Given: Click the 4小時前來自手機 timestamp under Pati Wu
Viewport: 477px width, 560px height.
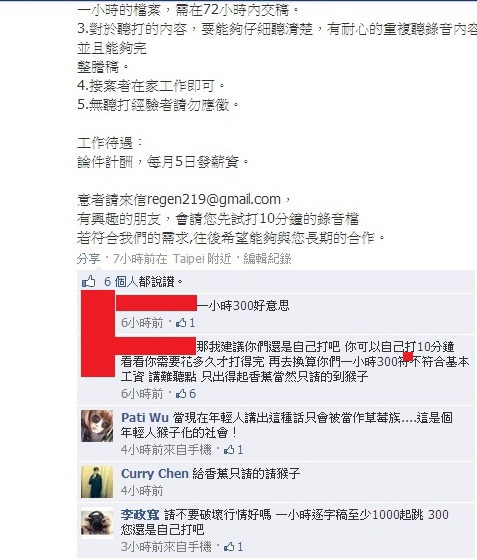Looking at the screenshot, I should [166, 450].
